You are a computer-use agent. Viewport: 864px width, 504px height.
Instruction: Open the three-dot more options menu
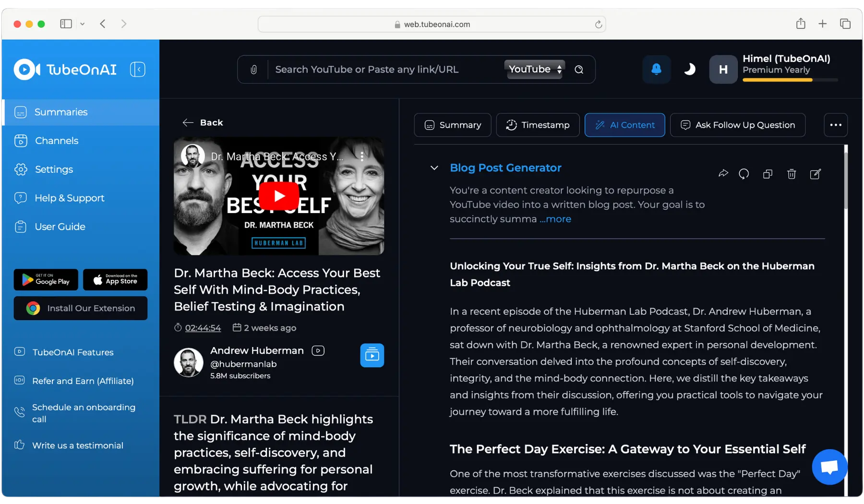tap(836, 125)
